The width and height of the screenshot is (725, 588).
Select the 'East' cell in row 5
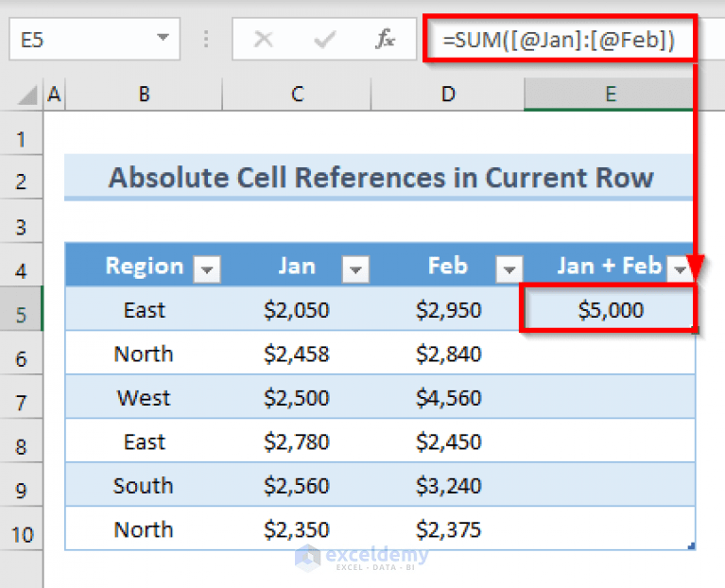click(x=144, y=309)
